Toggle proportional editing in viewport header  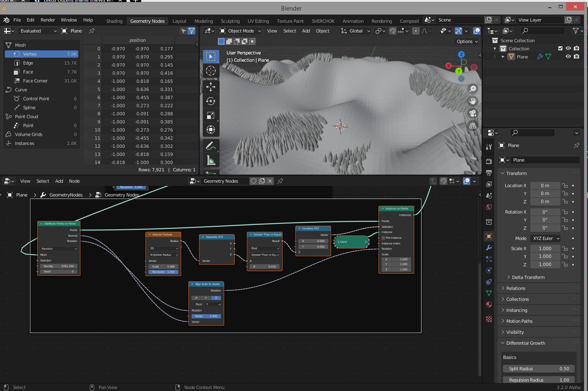pyautogui.click(x=415, y=31)
